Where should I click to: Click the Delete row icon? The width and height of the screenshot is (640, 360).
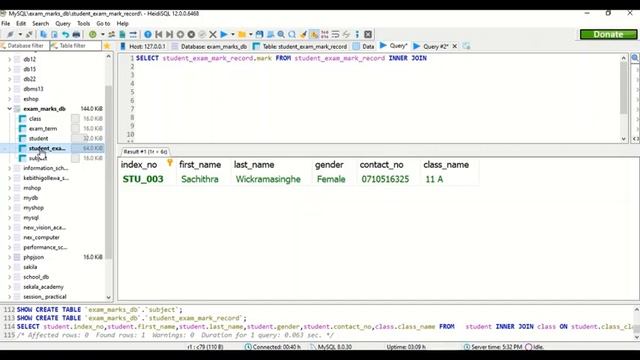(x=191, y=34)
